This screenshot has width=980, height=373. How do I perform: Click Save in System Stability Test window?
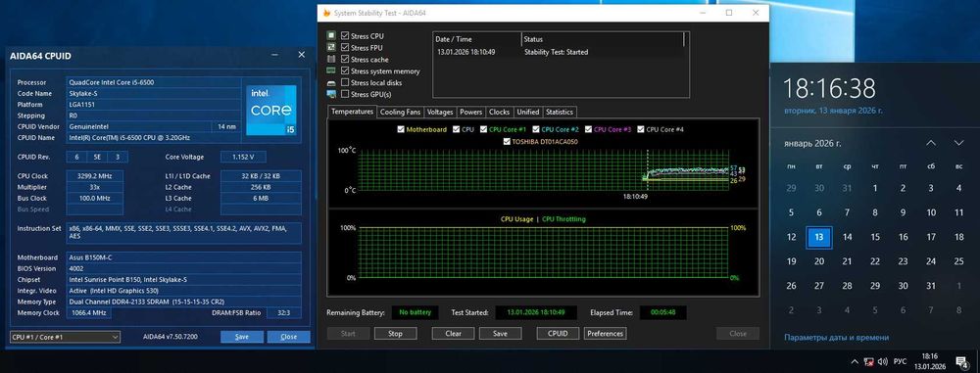(500, 334)
